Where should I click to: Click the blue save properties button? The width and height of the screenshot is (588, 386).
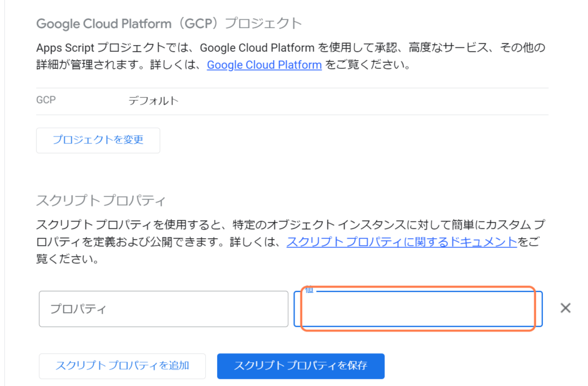tap(300, 366)
